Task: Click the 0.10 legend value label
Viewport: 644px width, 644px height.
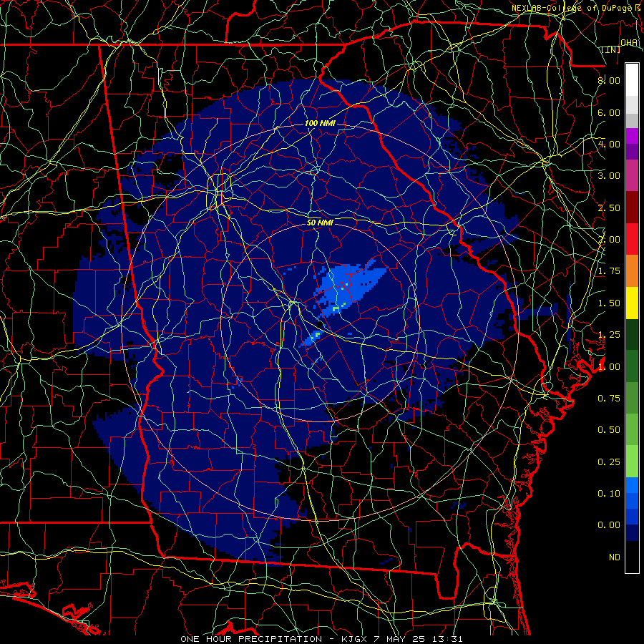Action: click(609, 494)
